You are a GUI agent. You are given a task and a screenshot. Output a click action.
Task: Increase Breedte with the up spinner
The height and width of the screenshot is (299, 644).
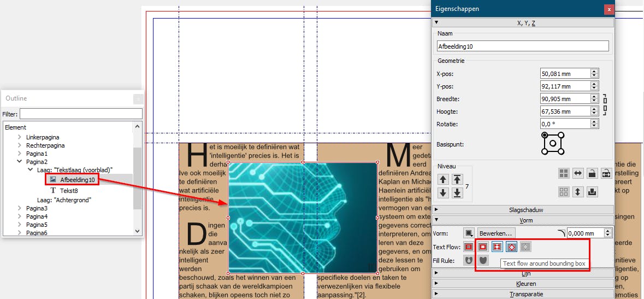click(x=594, y=96)
